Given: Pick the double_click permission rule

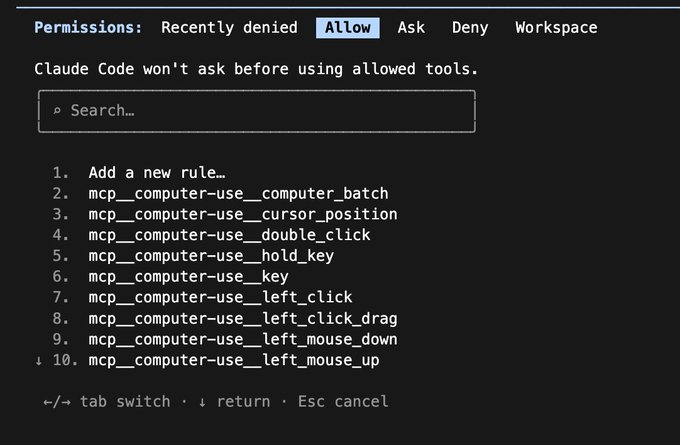Looking at the screenshot, I should tap(229, 235).
